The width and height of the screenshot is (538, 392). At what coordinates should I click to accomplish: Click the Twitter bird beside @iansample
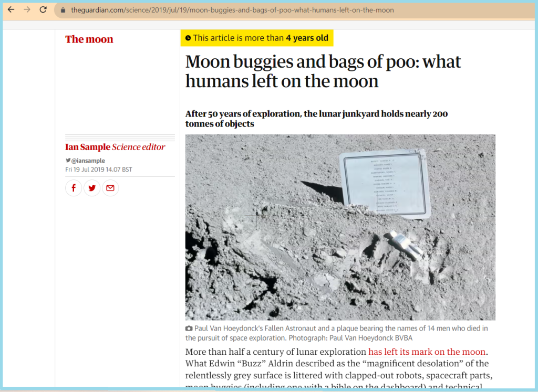pyautogui.click(x=68, y=160)
